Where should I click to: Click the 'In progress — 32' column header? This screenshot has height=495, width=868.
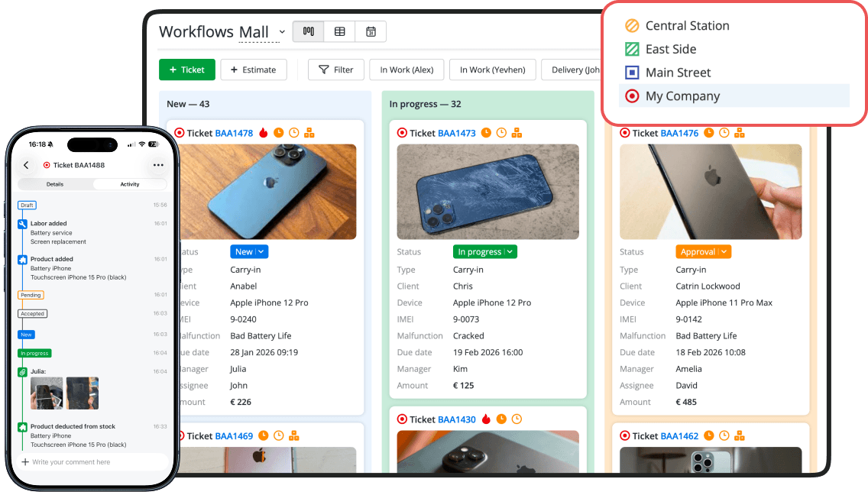pyautogui.click(x=425, y=104)
